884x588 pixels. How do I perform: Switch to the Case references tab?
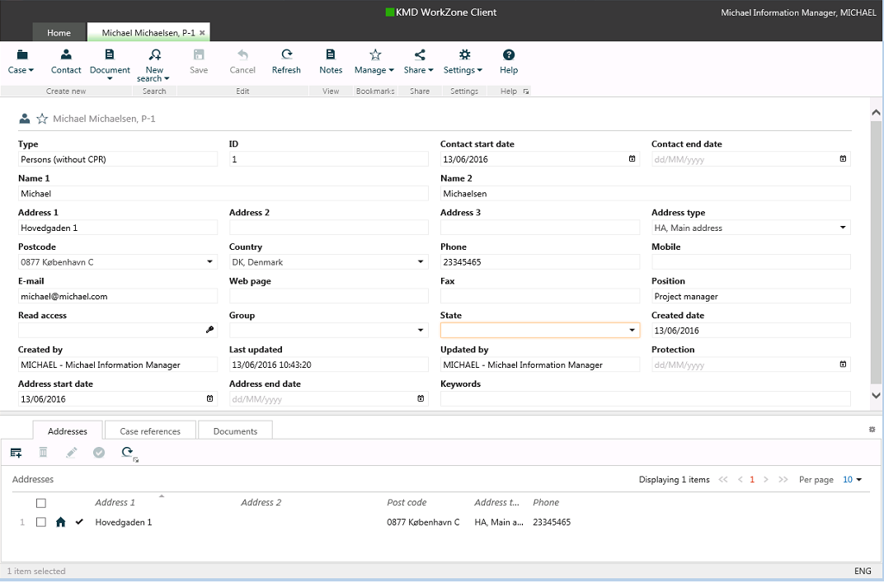150,431
